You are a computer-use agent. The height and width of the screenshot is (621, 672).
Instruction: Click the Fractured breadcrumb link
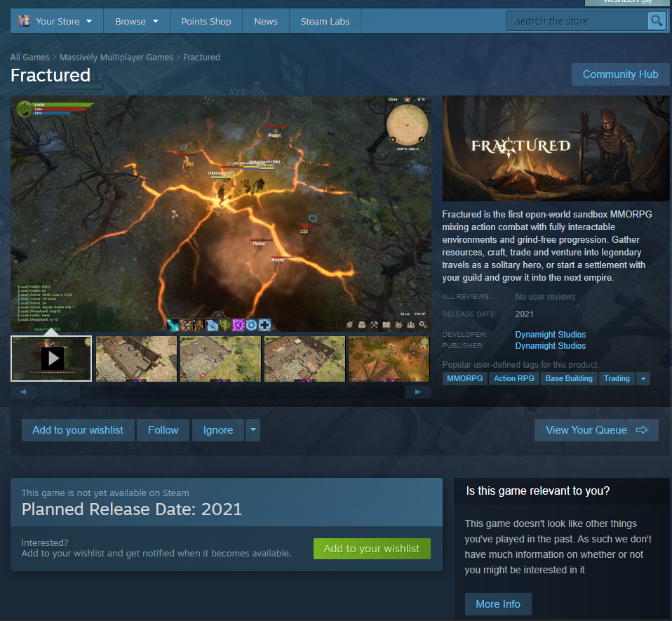201,57
